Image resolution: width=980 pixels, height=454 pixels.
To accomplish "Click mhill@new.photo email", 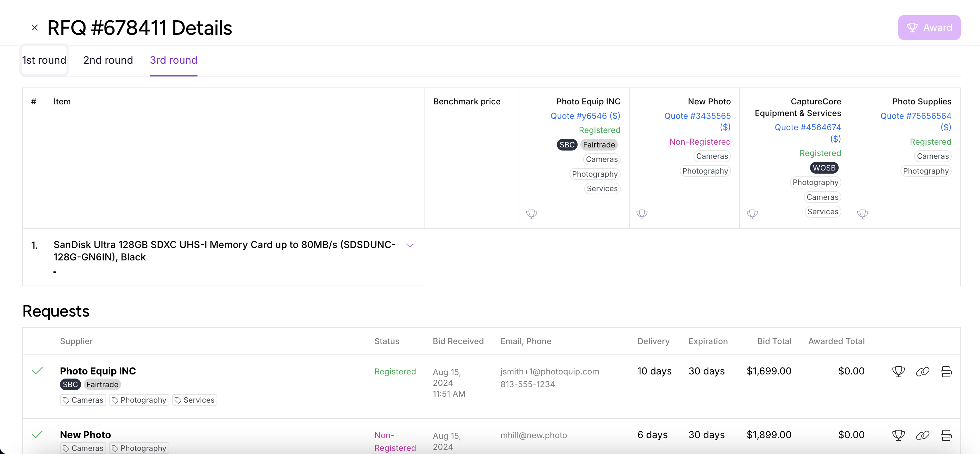I will click(534, 435).
